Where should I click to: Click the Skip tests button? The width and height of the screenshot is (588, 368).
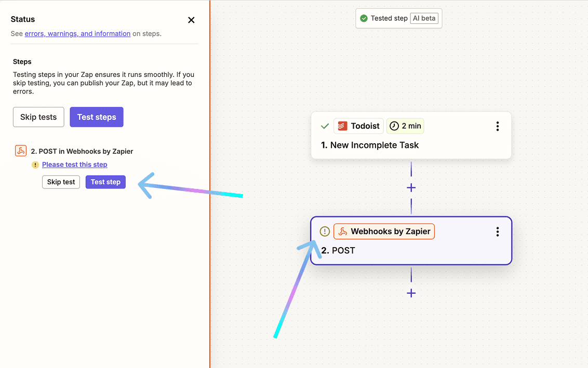pyautogui.click(x=38, y=117)
